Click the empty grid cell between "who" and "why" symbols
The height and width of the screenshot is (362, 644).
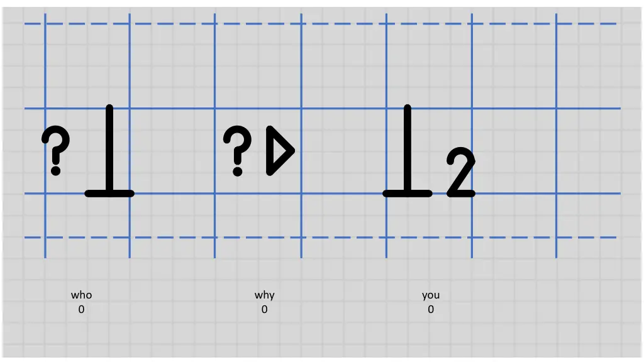tap(172, 151)
